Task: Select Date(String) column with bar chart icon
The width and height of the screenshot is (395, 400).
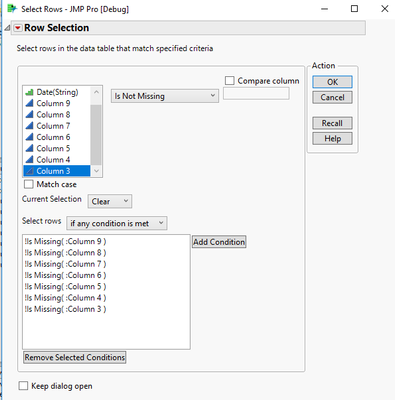Action: 57,92
